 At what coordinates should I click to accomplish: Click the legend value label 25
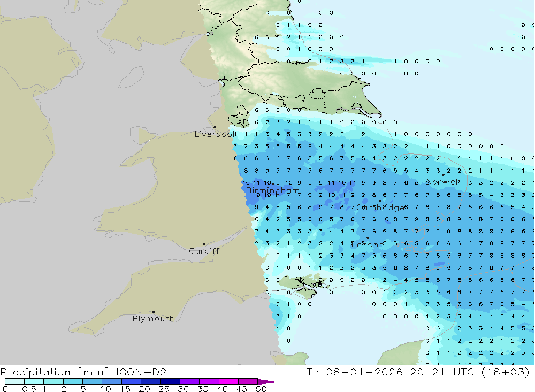pyautogui.click(x=164, y=389)
